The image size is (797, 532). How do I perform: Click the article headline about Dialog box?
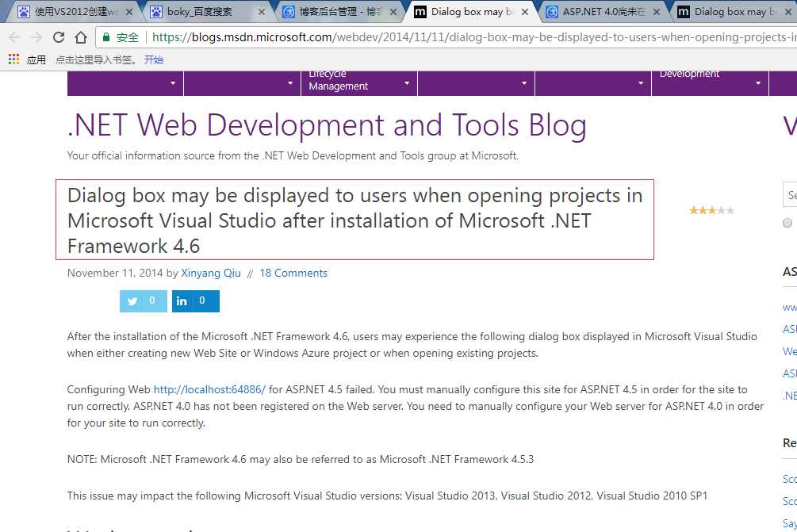point(354,220)
